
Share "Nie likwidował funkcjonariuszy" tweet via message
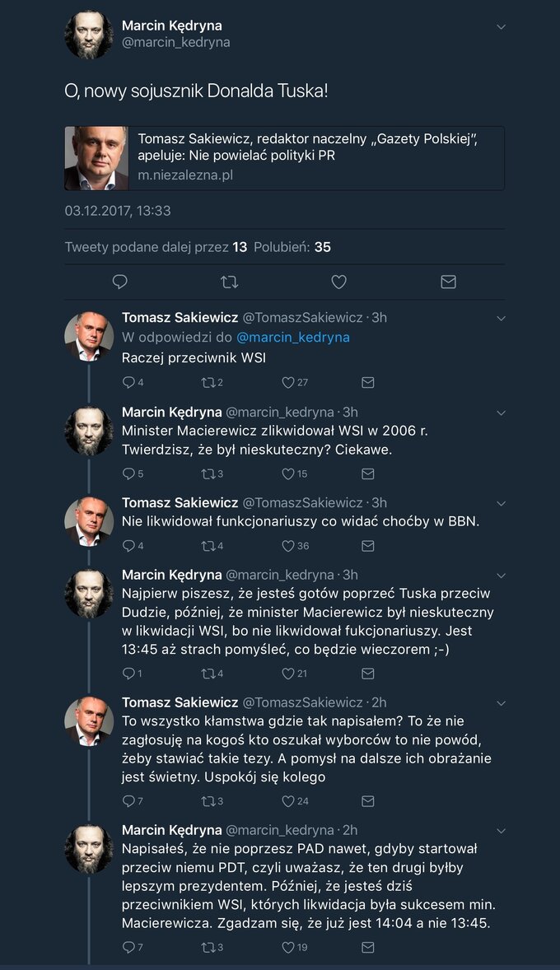pyautogui.click(x=366, y=544)
